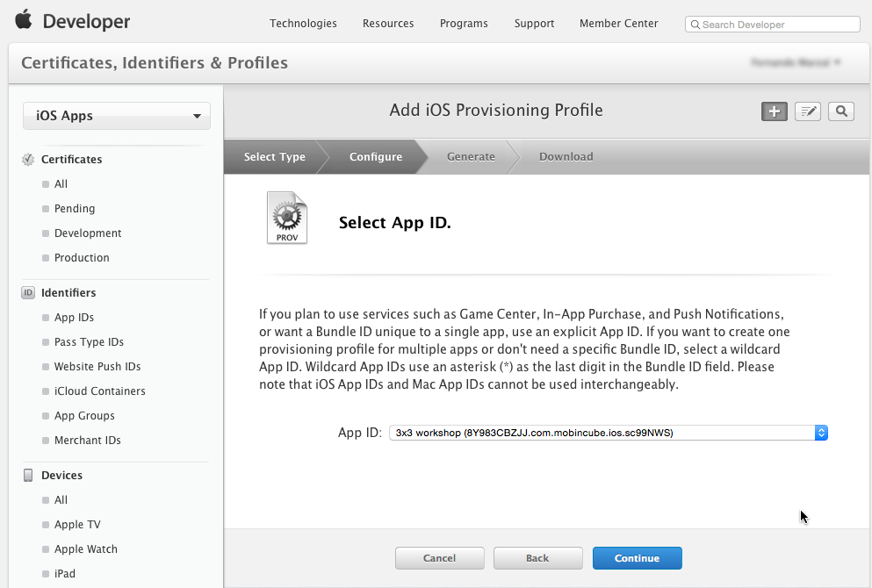This screenshot has height=588, width=872.
Task: Open App Groups
Action: coord(84,415)
